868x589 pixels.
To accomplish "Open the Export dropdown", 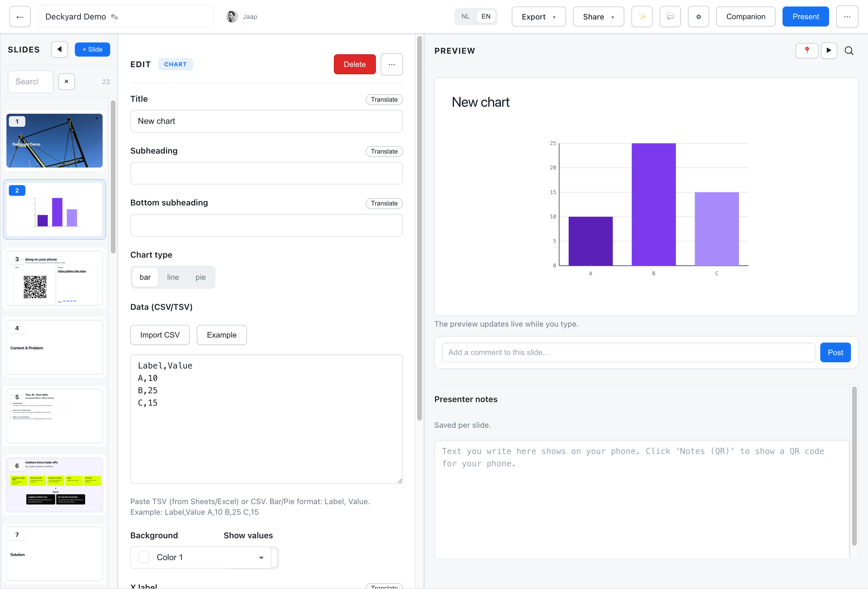I will 539,17.
